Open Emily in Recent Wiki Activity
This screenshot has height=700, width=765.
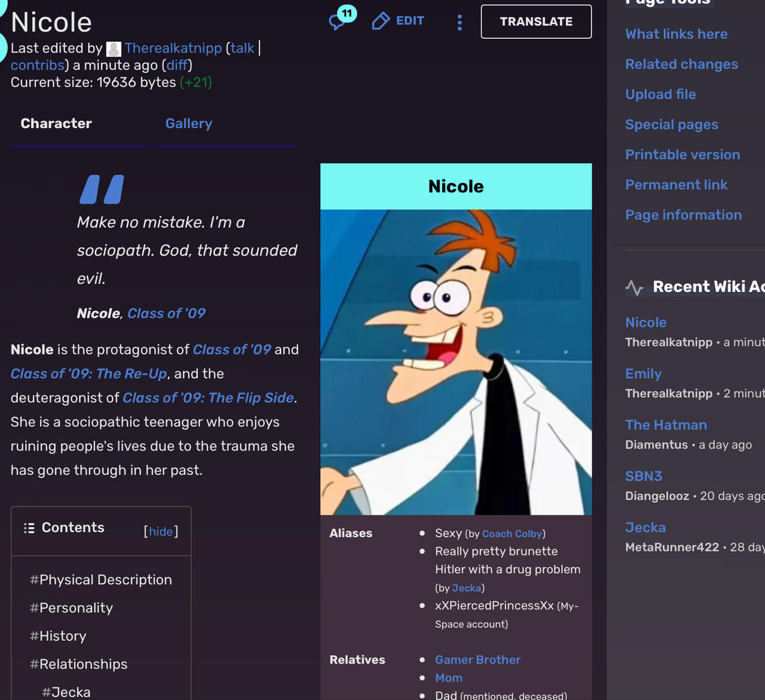(643, 374)
